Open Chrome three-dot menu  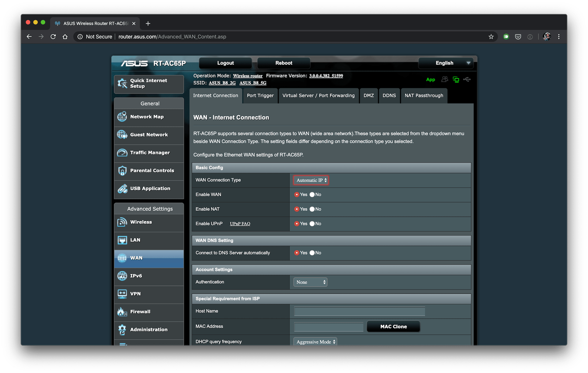pyautogui.click(x=559, y=37)
